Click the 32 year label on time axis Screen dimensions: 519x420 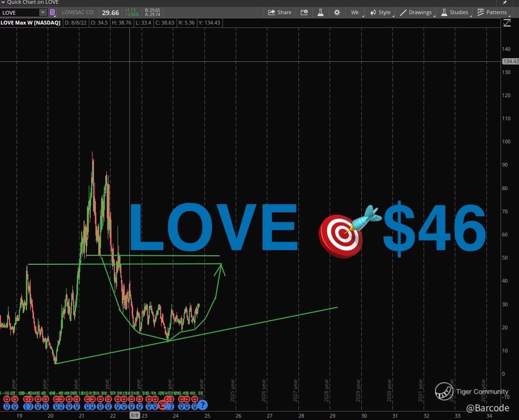coord(426,416)
